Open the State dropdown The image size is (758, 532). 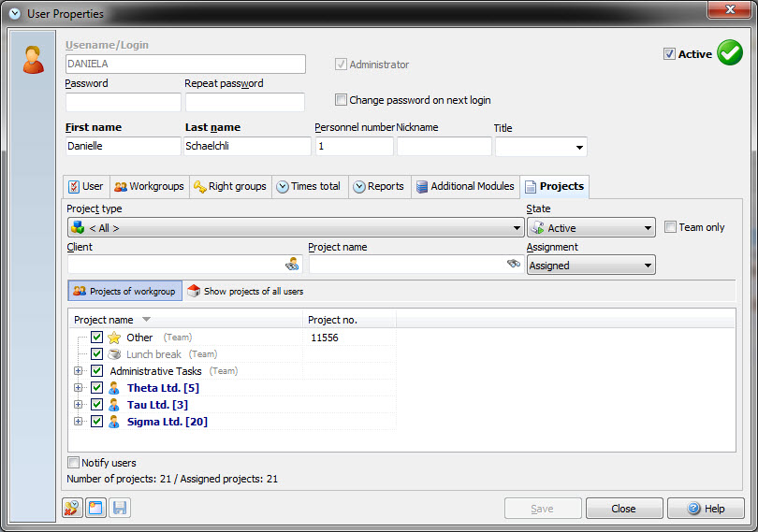(648, 227)
